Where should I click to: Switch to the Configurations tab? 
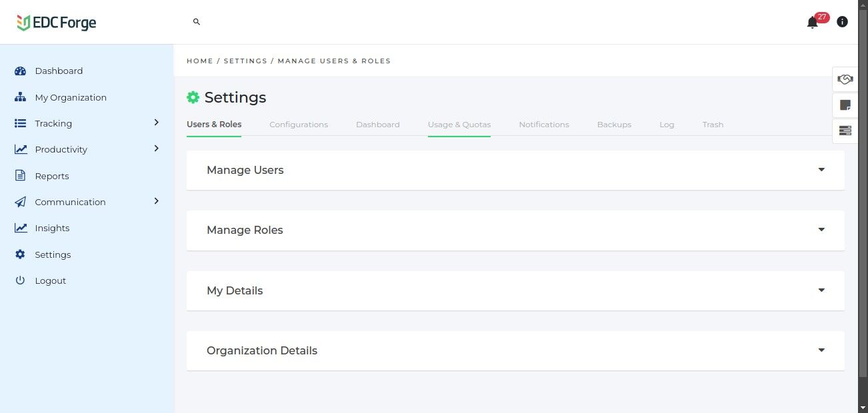[299, 125]
